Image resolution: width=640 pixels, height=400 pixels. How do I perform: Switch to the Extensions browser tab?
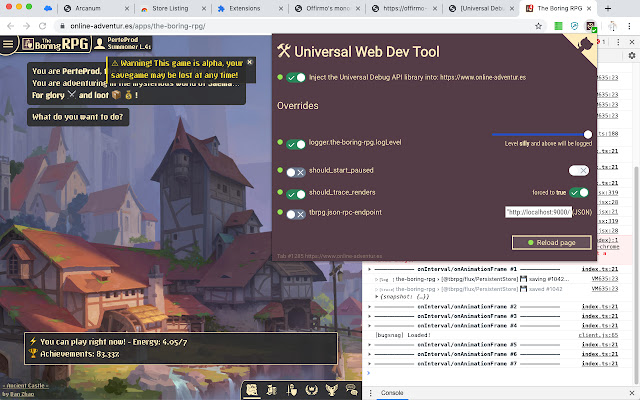point(250,8)
